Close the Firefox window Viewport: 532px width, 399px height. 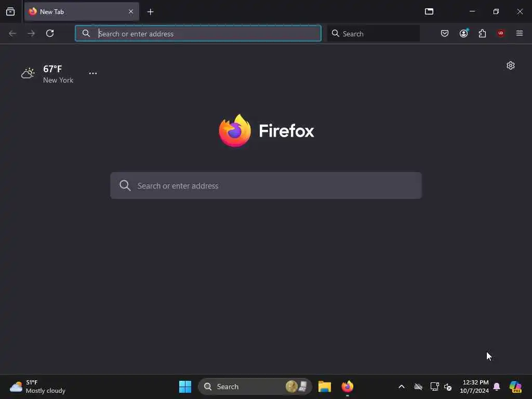click(520, 11)
